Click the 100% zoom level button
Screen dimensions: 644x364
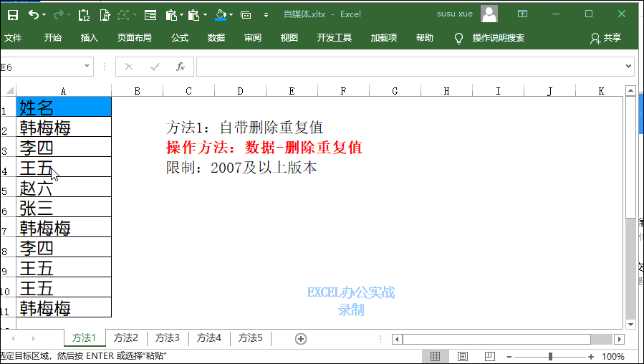coord(613,357)
